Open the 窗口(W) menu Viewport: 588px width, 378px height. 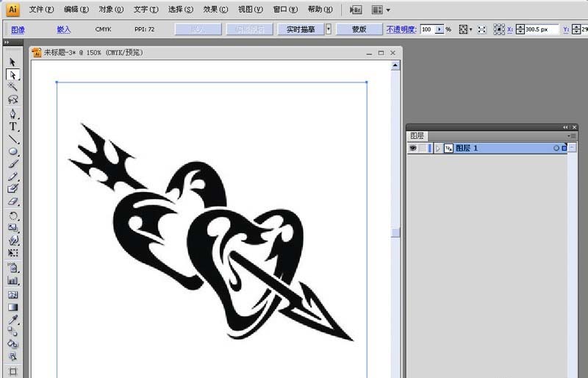point(285,10)
